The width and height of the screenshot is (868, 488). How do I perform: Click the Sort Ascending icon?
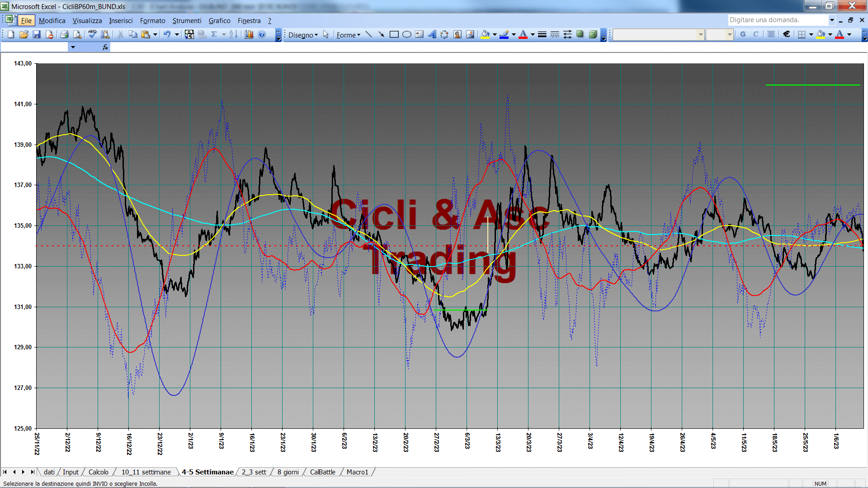coord(233,34)
